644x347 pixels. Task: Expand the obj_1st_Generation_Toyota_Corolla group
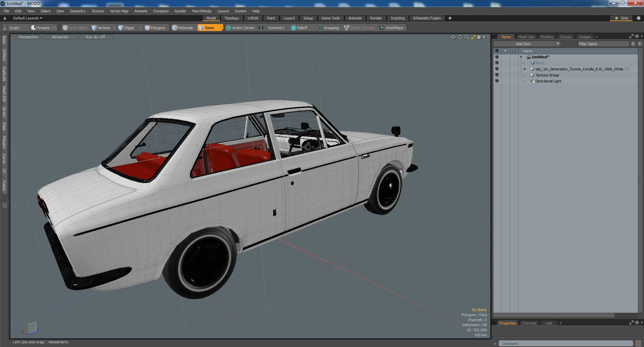525,69
